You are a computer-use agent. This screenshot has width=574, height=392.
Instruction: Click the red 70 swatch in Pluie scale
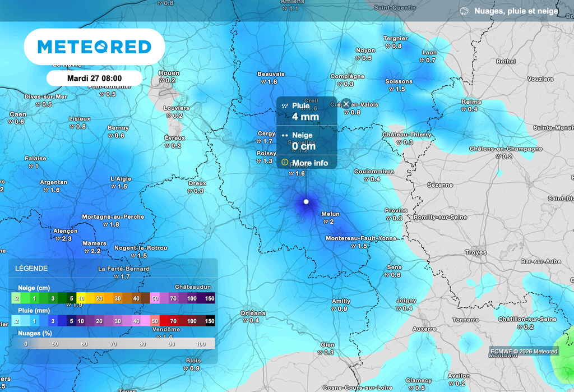pyautogui.click(x=173, y=321)
